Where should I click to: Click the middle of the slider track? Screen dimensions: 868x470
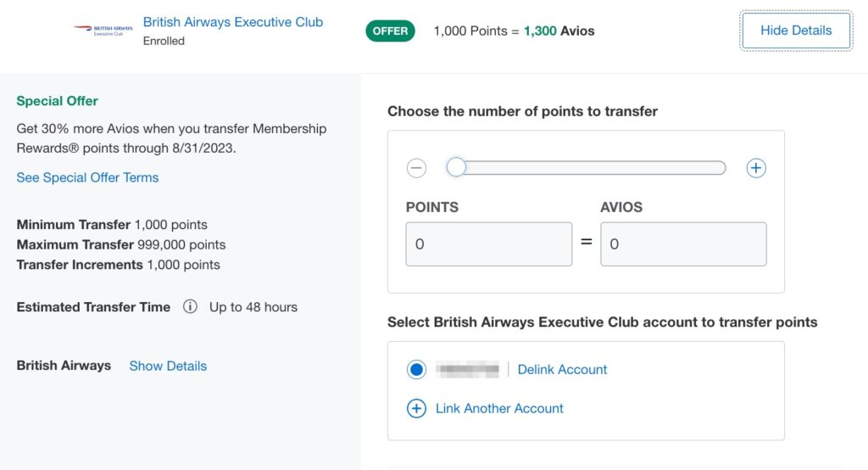(x=587, y=168)
